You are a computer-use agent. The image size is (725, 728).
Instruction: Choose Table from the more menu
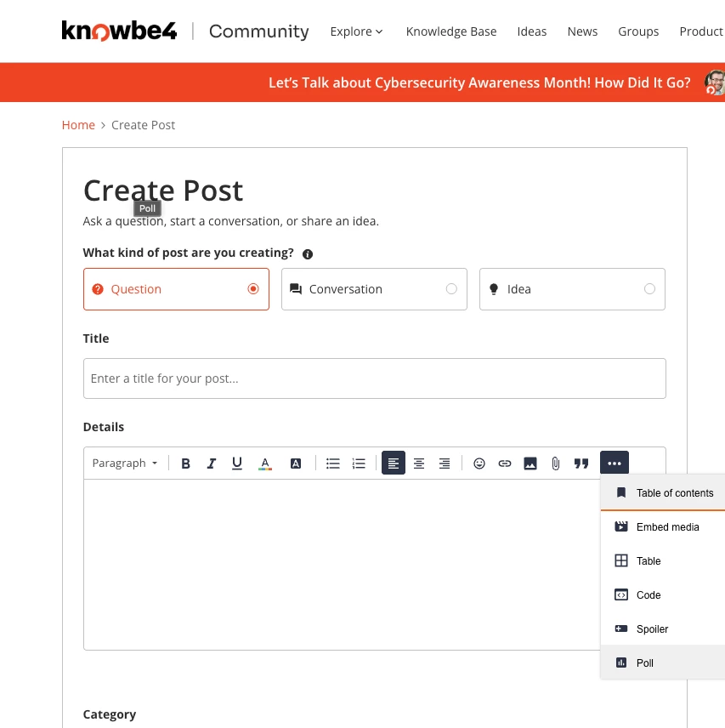[x=663, y=560]
